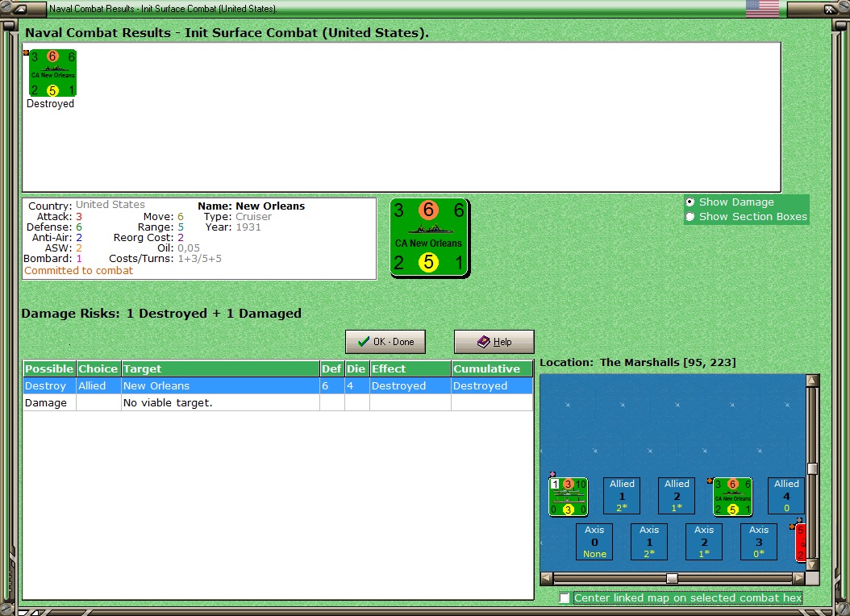
Task: Click the Name: New Orleans label
Action: tap(251, 206)
